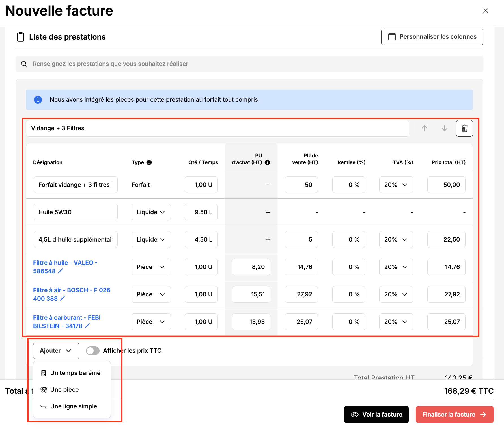Choose Un temps barémé from menu
The width and height of the screenshot is (504, 429).
[72, 373]
